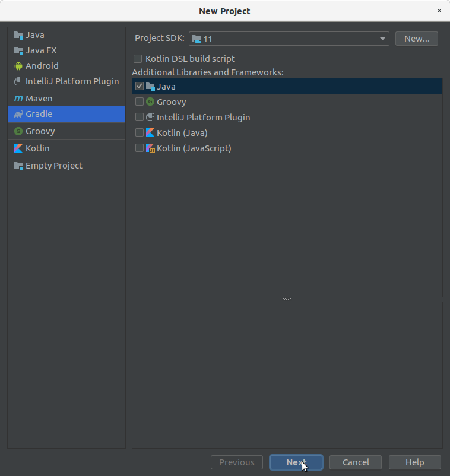Grab the splitter handle between panels
The height and width of the screenshot is (476, 450).
(x=287, y=299)
